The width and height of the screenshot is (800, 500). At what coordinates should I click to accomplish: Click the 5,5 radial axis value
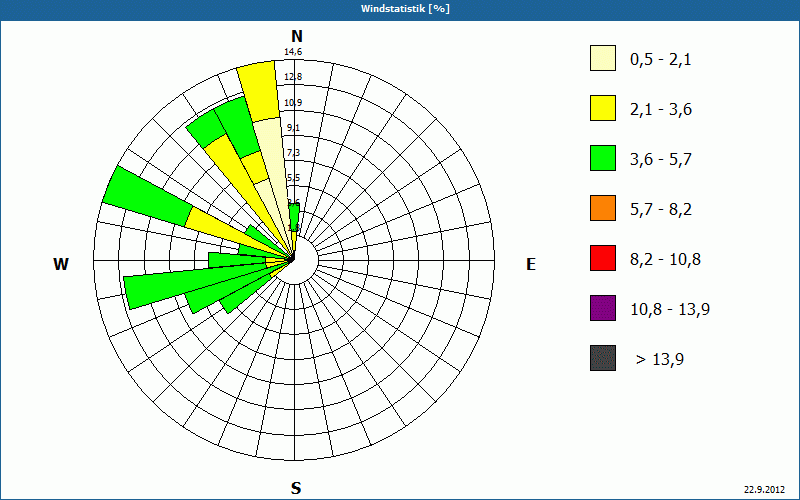(x=293, y=178)
